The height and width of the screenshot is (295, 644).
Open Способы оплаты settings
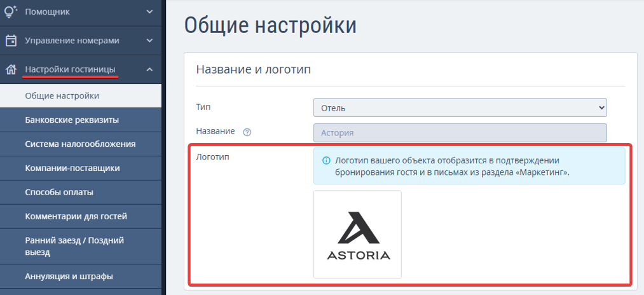[x=81, y=192]
